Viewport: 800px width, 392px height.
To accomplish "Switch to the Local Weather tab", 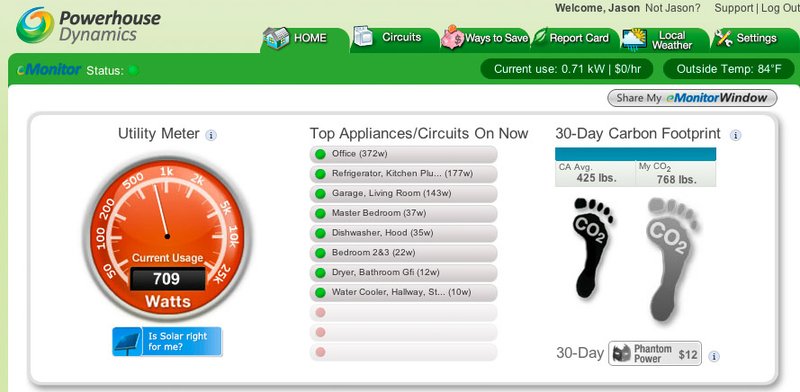I will point(665,39).
